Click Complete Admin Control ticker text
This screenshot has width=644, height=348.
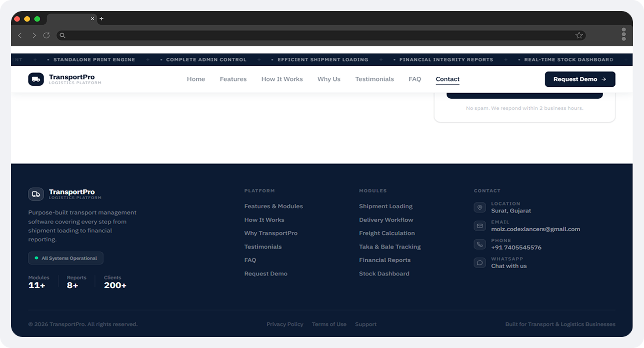(206, 60)
